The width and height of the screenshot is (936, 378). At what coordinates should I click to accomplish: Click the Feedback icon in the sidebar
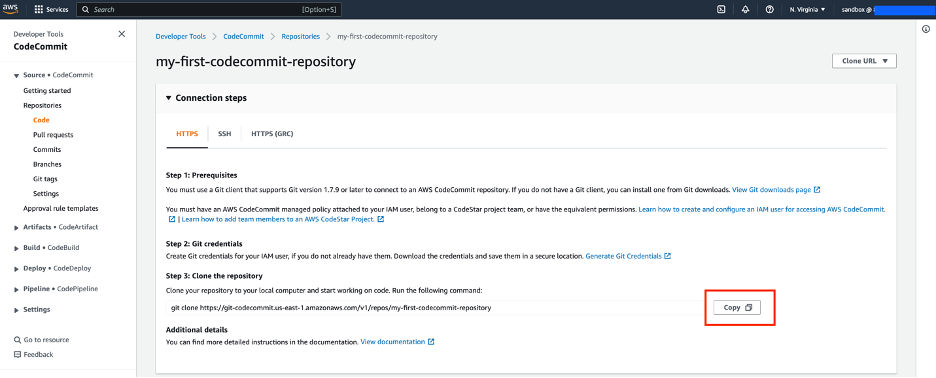point(17,355)
